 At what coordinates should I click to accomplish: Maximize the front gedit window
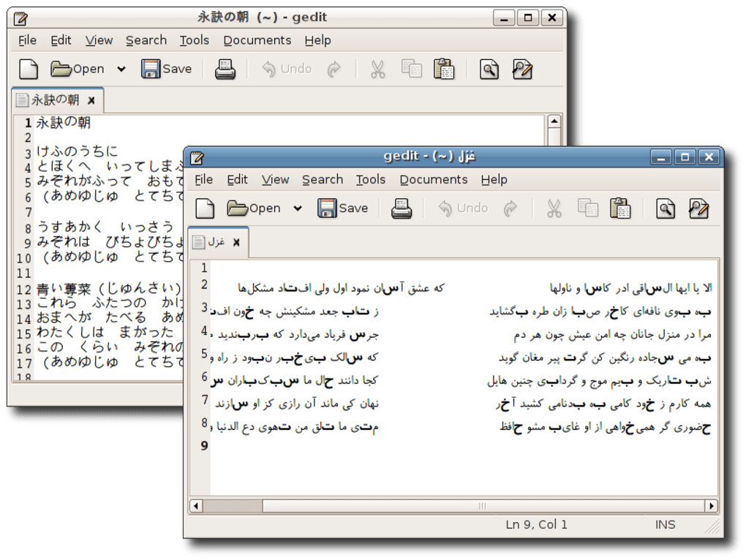(x=685, y=157)
